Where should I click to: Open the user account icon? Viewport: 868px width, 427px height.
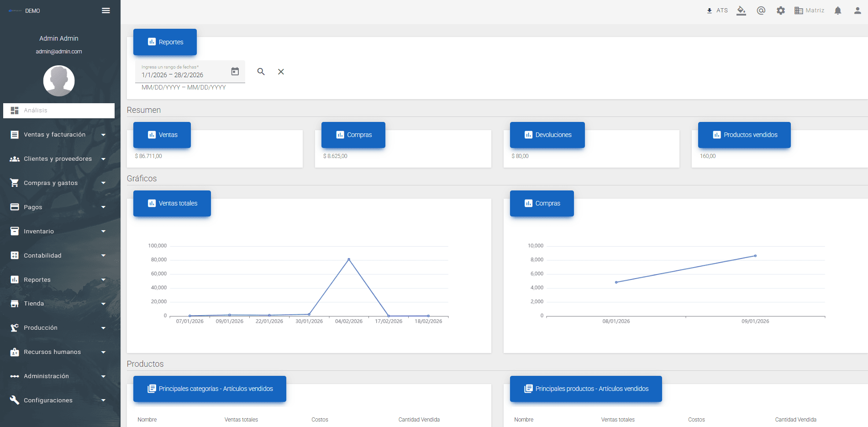click(857, 11)
